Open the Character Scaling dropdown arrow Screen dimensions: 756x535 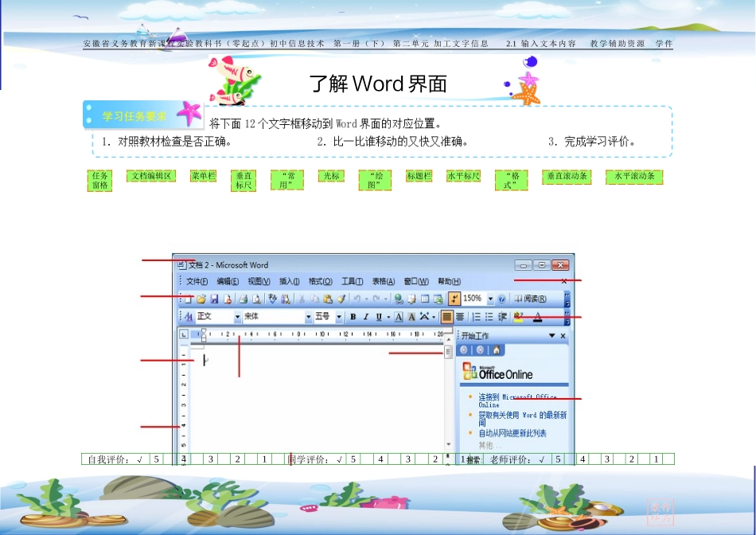point(434,317)
